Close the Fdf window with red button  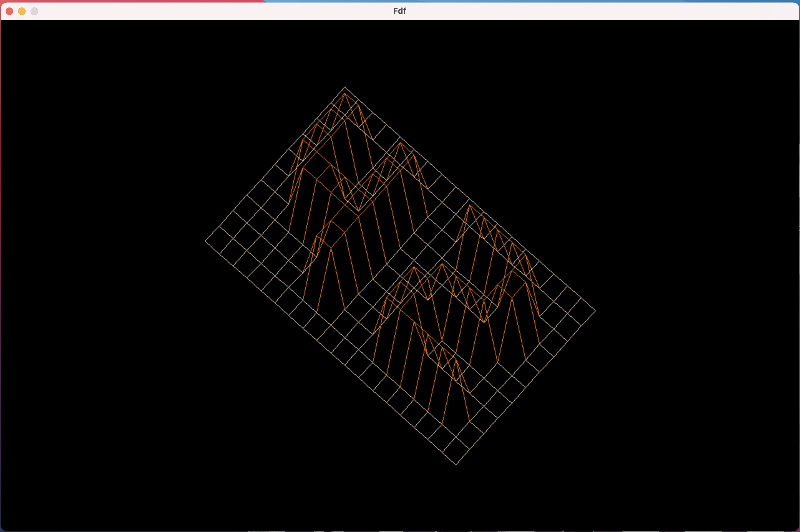coord(9,11)
